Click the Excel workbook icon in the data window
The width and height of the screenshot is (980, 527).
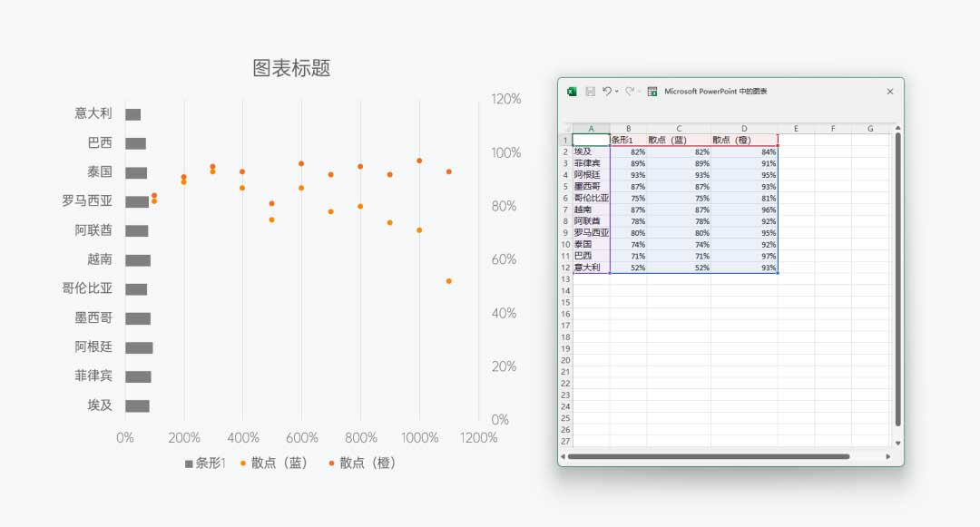pos(571,91)
